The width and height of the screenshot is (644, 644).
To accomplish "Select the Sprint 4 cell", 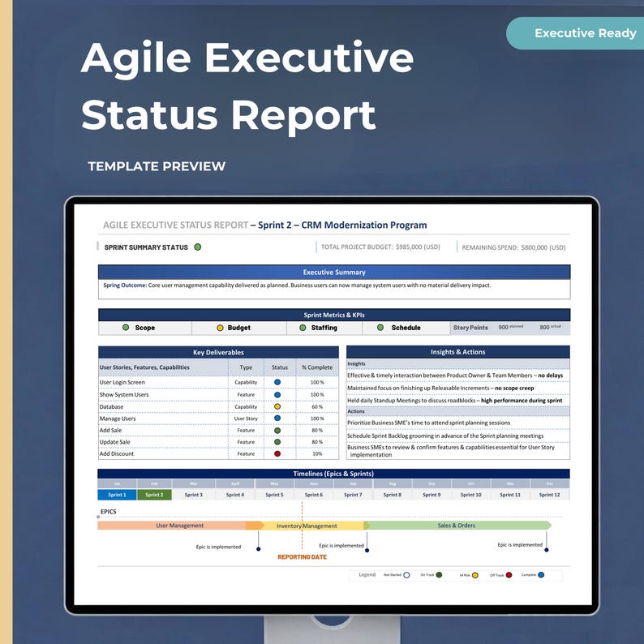I will [x=235, y=495].
